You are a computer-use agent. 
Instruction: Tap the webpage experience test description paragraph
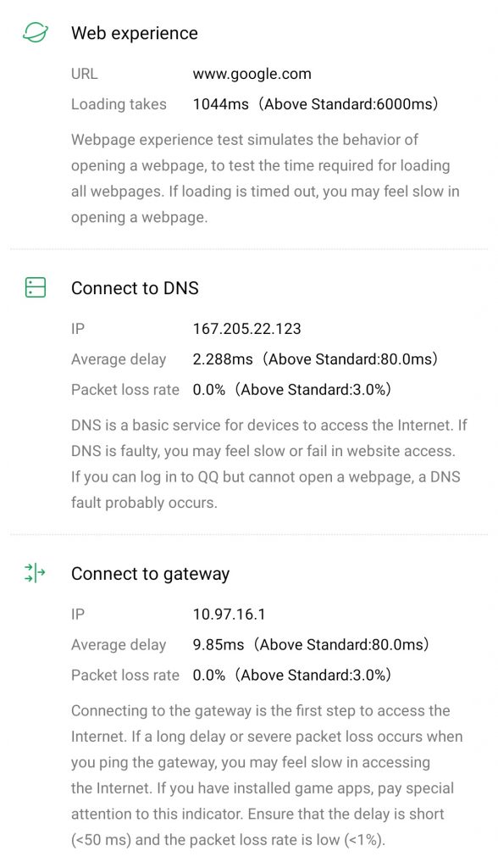265,178
